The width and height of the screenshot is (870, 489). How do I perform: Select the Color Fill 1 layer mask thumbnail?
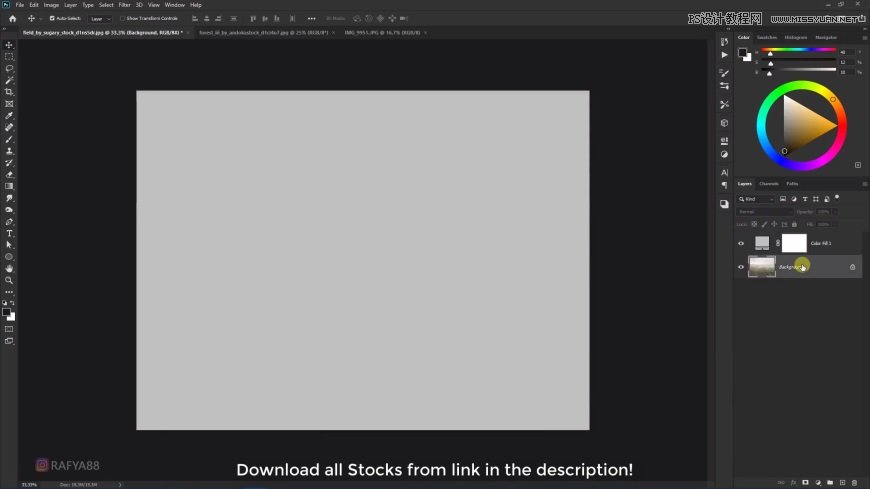pos(794,243)
